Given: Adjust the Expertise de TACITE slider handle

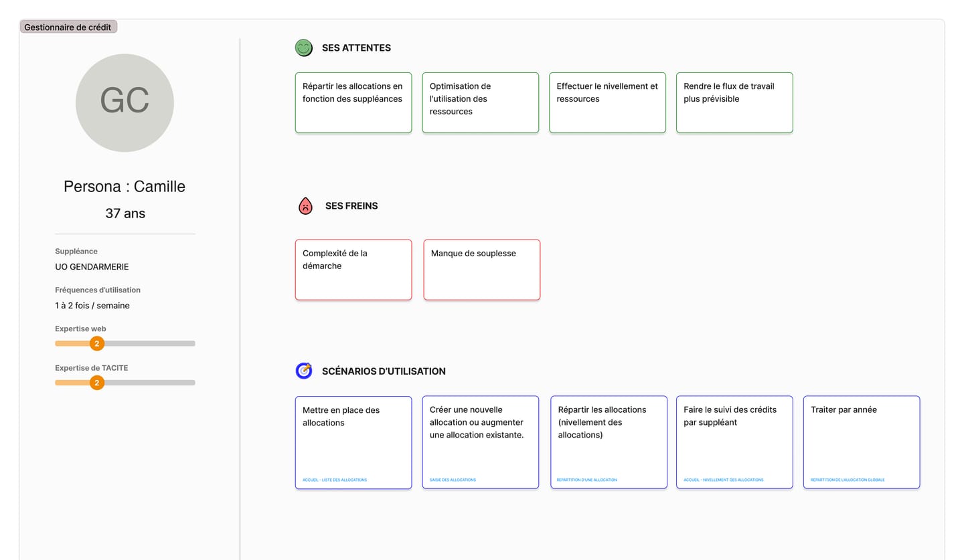Looking at the screenshot, I should pyautogui.click(x=97, y=383).
